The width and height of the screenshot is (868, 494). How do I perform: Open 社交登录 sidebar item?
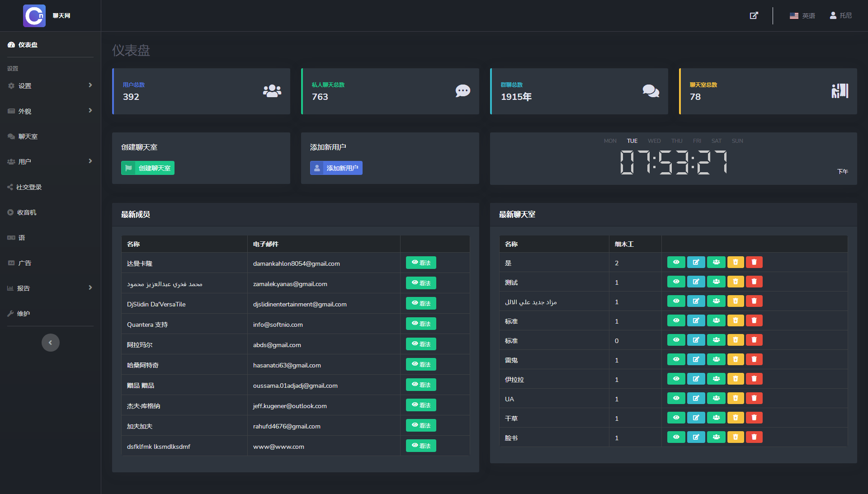pyautogui.click(x=29, y=187)
